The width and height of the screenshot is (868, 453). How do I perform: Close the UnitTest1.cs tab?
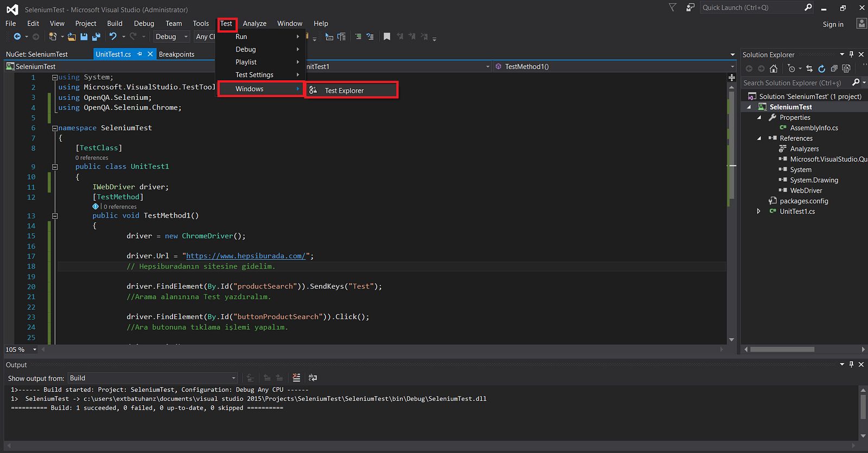coord(150,54)
